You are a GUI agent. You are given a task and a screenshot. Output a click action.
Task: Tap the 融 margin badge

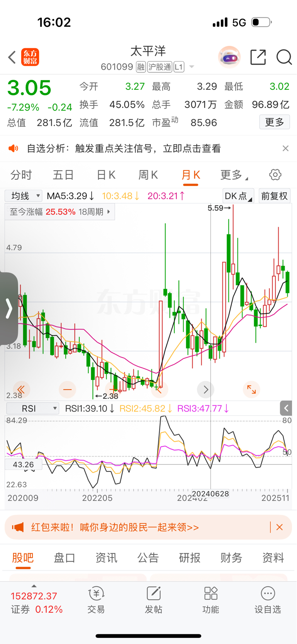[x=141, y=67]
